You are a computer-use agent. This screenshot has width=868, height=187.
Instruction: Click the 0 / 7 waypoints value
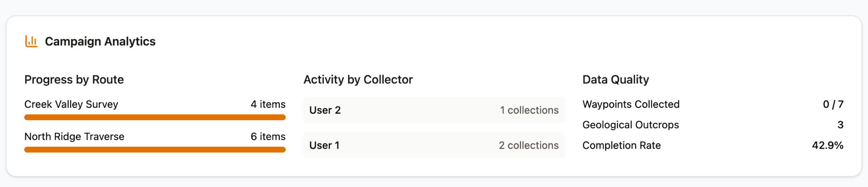[833, 104]
